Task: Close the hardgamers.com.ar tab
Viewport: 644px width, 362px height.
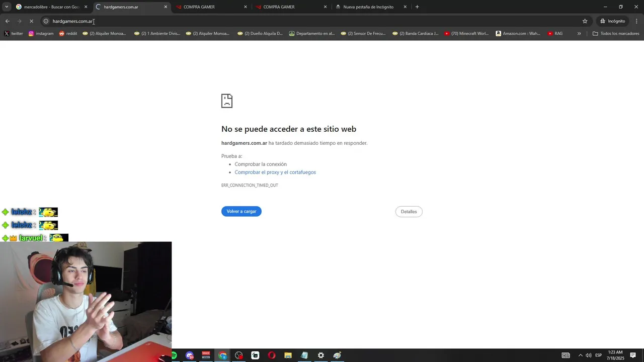Action: (x=166, y=7)
